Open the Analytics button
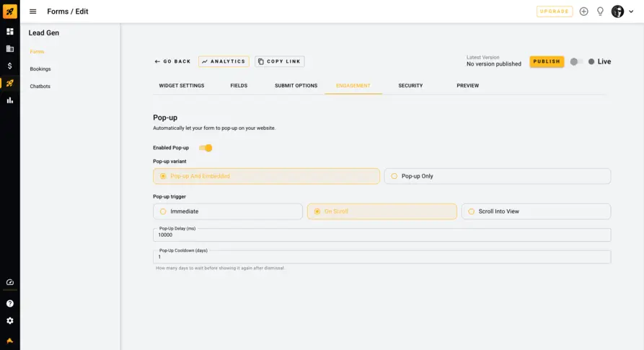The image size is (644, 350). (224, 61)
